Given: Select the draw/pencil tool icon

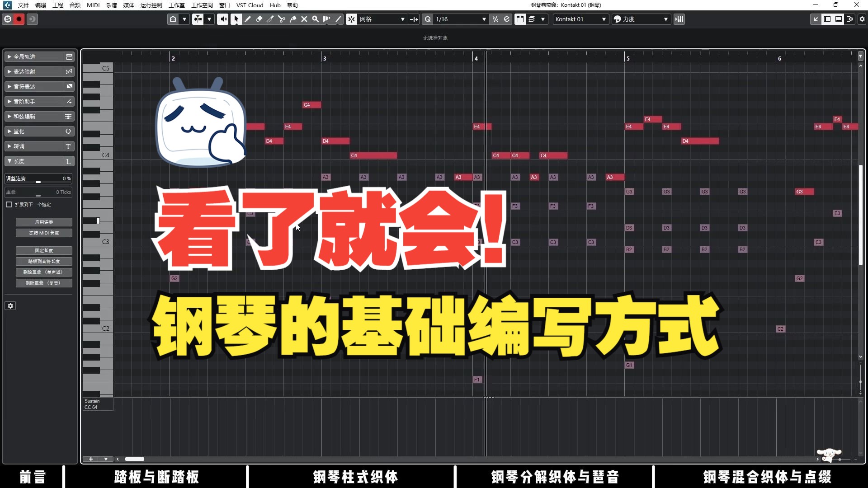Looking at the screenshot, I should pos(248,19).
